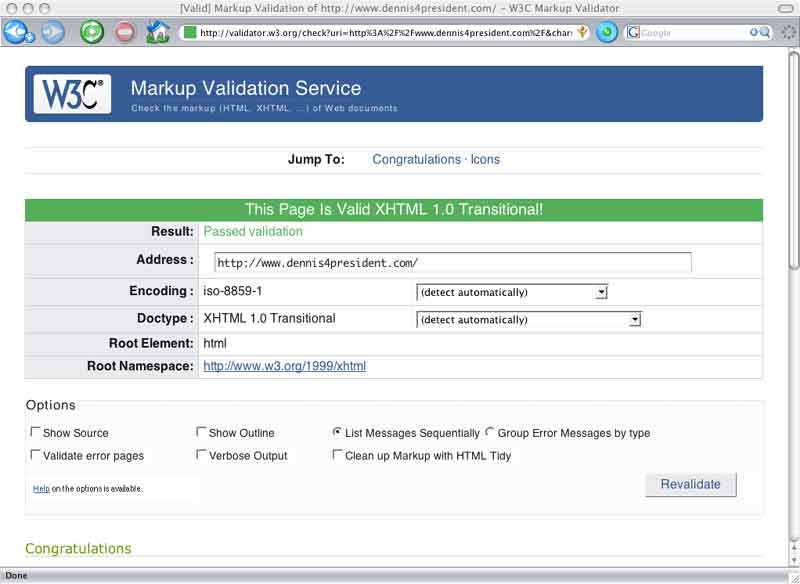This screenshot has width=800, height=584.
Task: Select Group Error Messages by type radio
Action: pos(489,432)
